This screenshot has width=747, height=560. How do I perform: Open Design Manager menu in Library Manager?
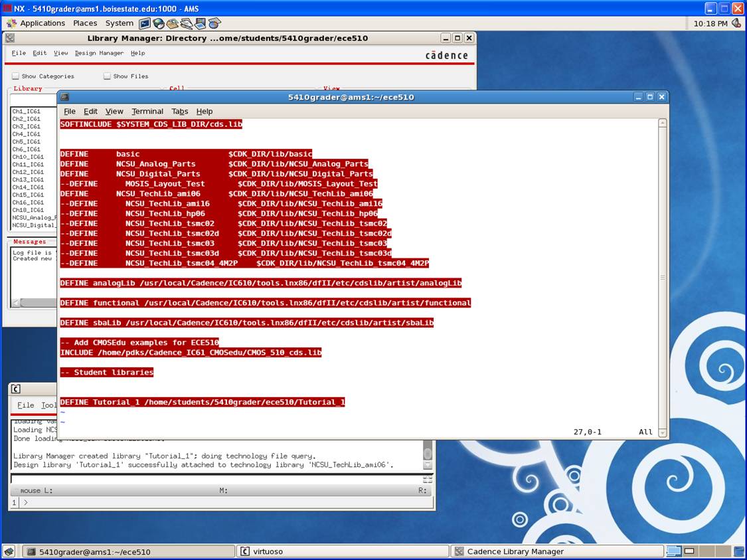click(x=99, y=53)
